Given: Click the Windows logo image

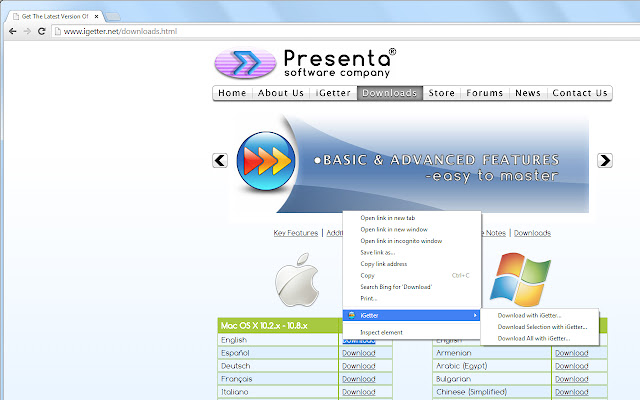Looking at the screenshot, I should click(x=520, y=280).
